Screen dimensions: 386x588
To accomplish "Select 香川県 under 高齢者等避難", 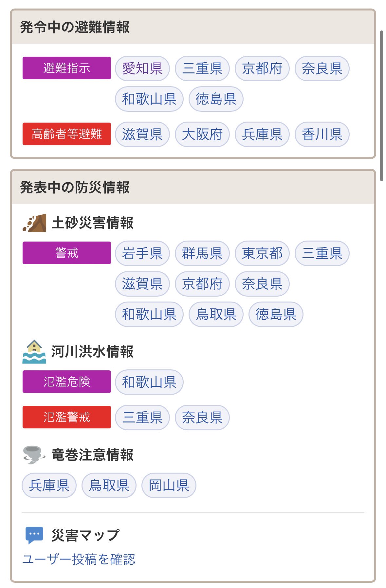I will [x=322, y=134].
